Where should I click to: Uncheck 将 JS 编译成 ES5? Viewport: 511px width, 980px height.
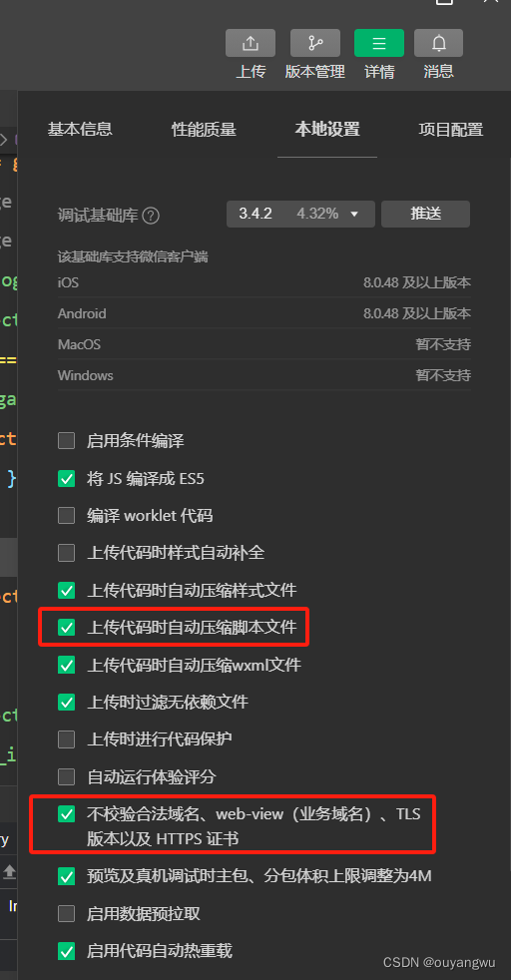coord(66,479)
